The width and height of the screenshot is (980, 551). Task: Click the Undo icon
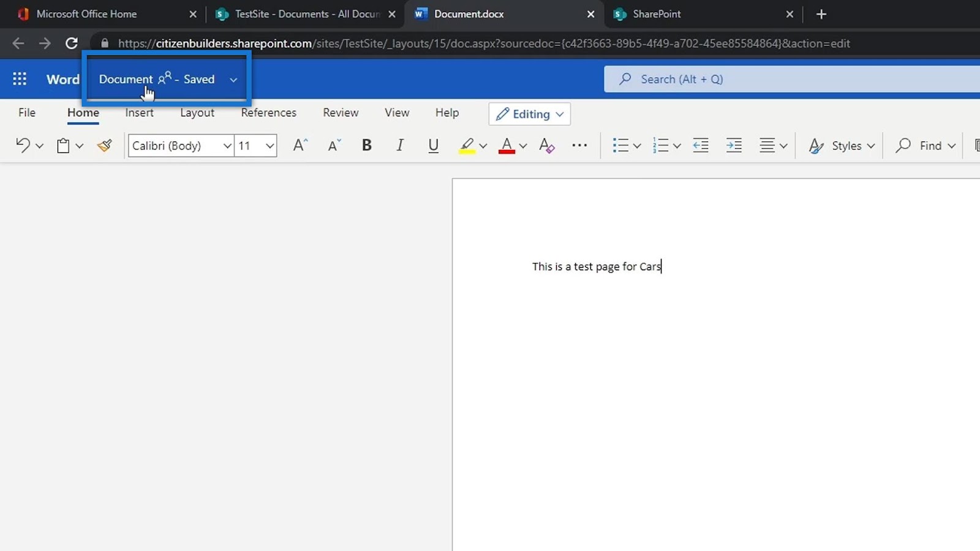point(23,145)
